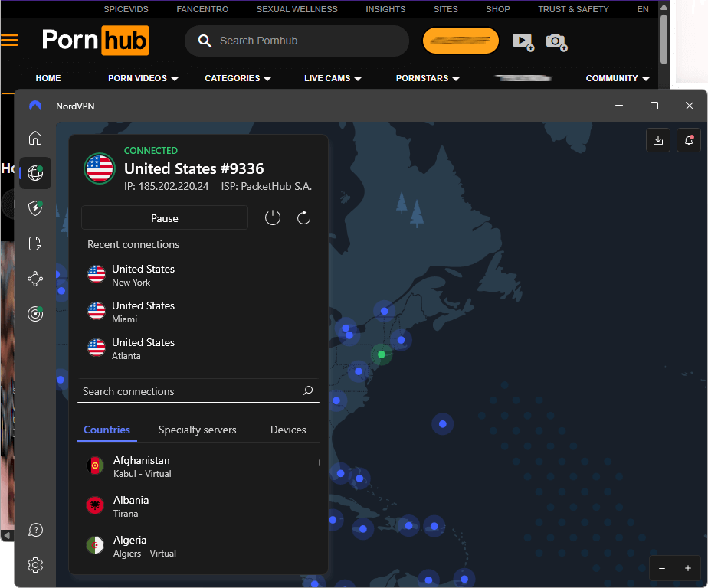Open Threat Protection shield icon
708x588 pixels.
[35, 208]
